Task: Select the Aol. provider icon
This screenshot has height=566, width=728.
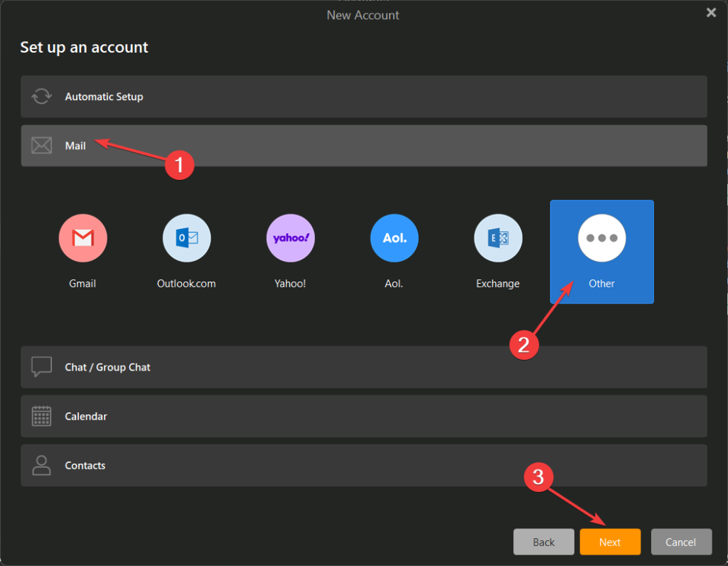Action: coord(394,238)
